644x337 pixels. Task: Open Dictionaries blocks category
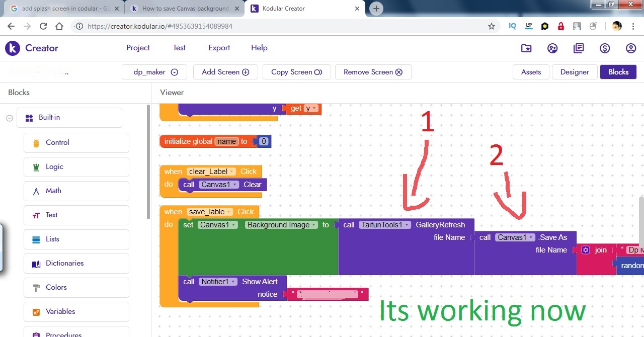point(76,263)
